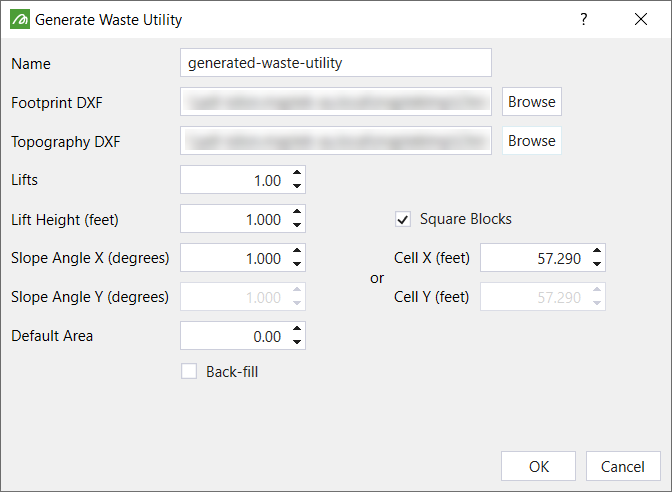Image resolution: width=672 pixels, height=492 pixels.
Task: Lower Slope Angle X with down arrow
Action: tap(297, 264)
